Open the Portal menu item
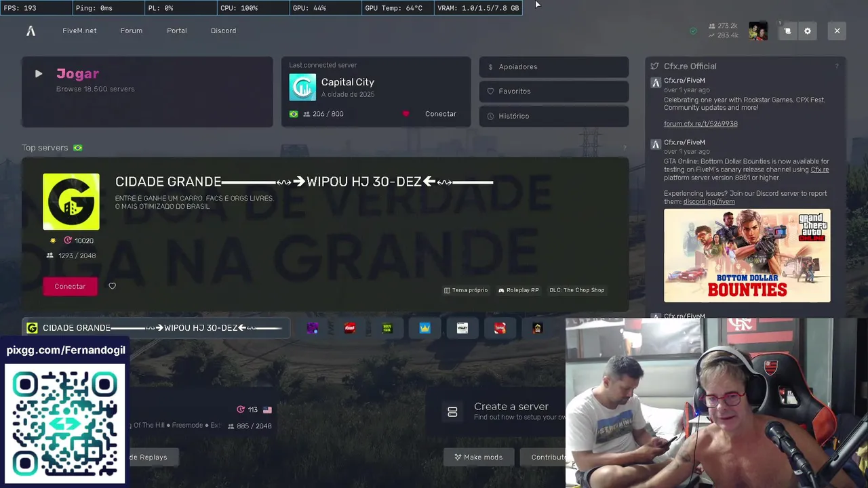868x488 pixels. point(177,30)
